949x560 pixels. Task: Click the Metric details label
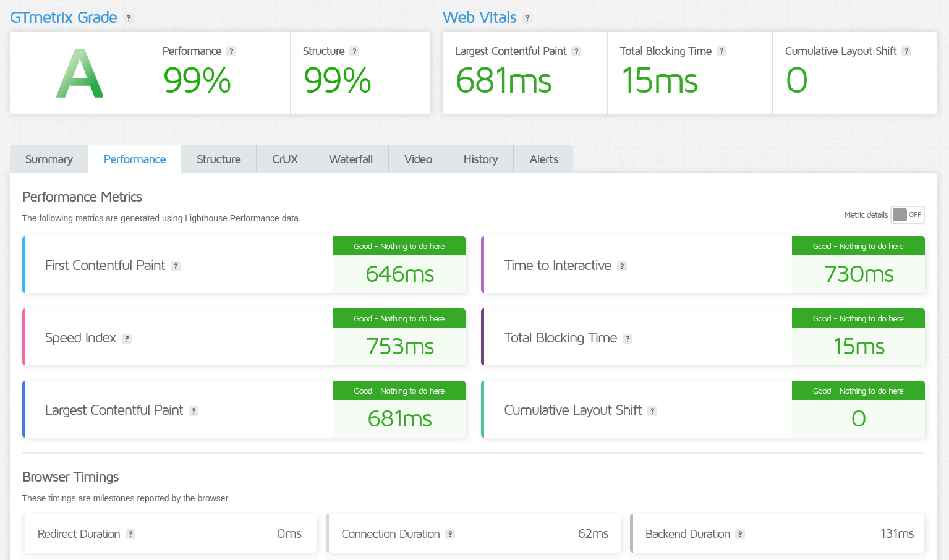coord(866,214)
